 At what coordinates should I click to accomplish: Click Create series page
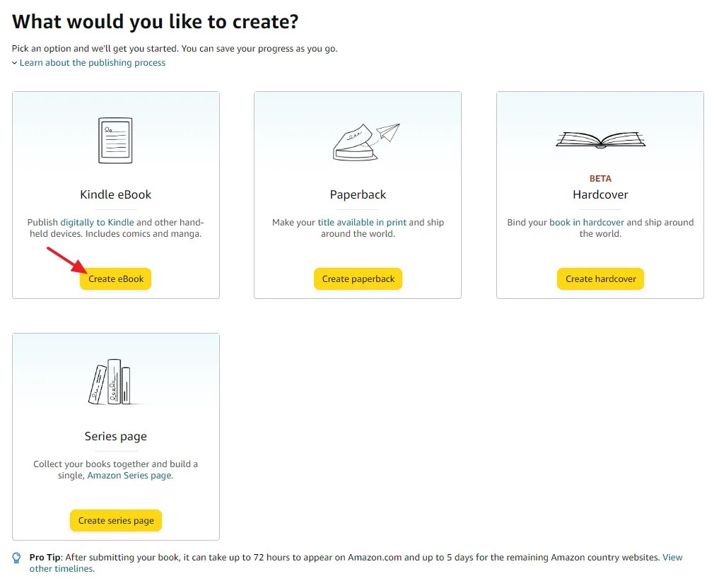(x=115, y=520)
